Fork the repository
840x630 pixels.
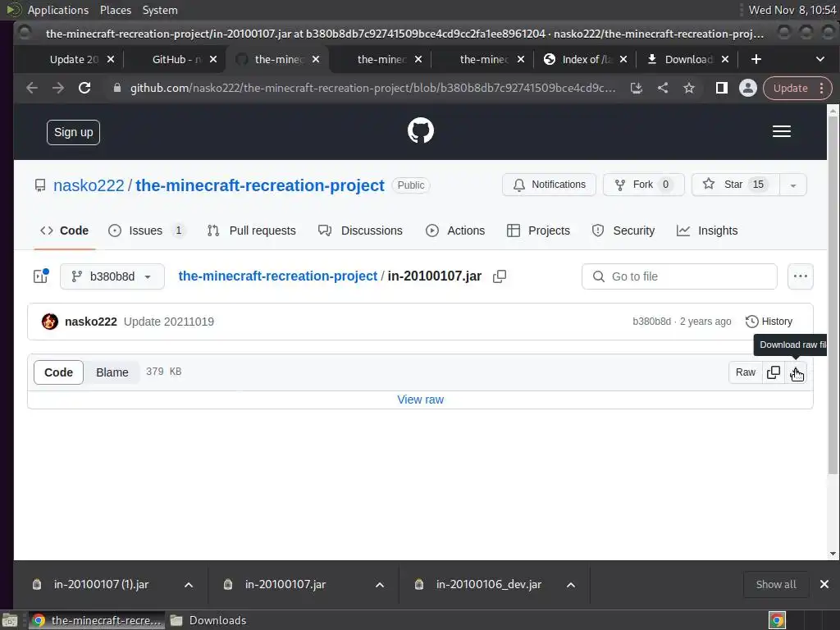[643, 185]
